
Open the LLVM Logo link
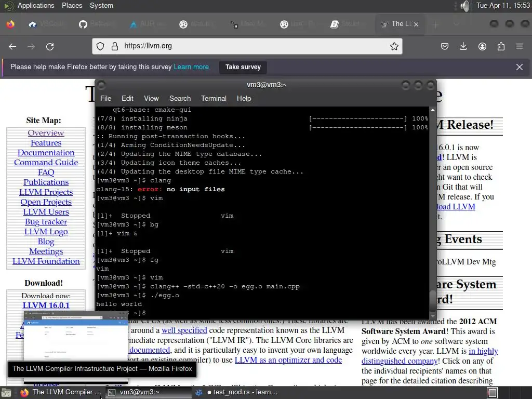tap(46, 231)
